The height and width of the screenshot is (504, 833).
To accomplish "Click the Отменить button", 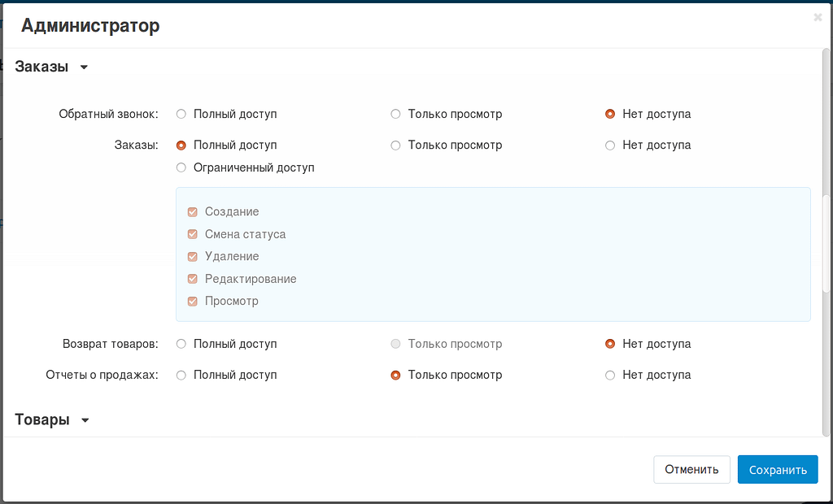I will 691,469.
